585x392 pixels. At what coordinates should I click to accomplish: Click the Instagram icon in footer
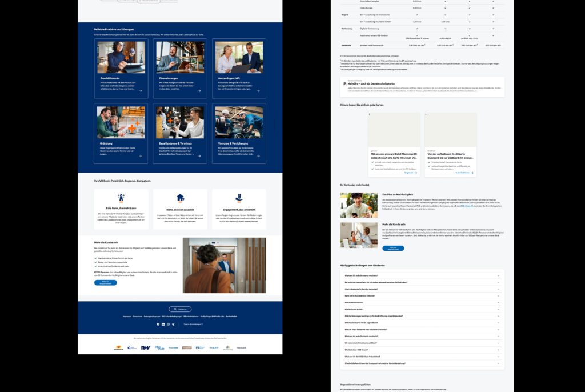coord(168,324)
